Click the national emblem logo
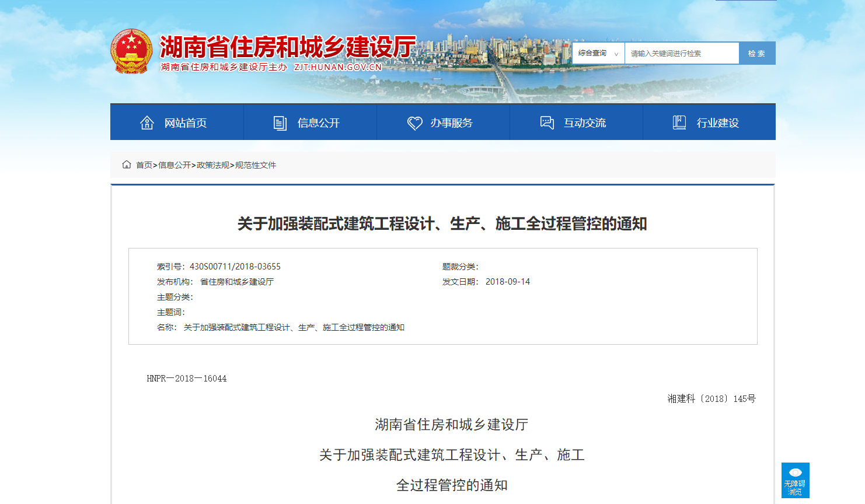 coord(131,51)
